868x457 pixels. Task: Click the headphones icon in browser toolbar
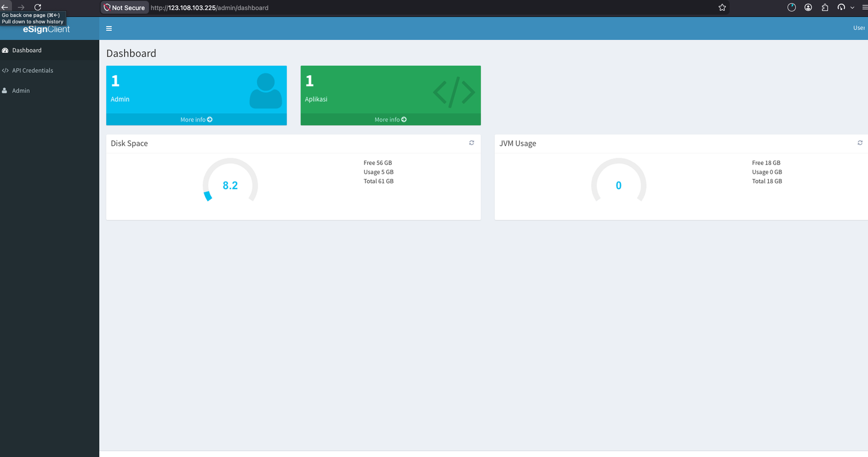(x=841, y=8)
